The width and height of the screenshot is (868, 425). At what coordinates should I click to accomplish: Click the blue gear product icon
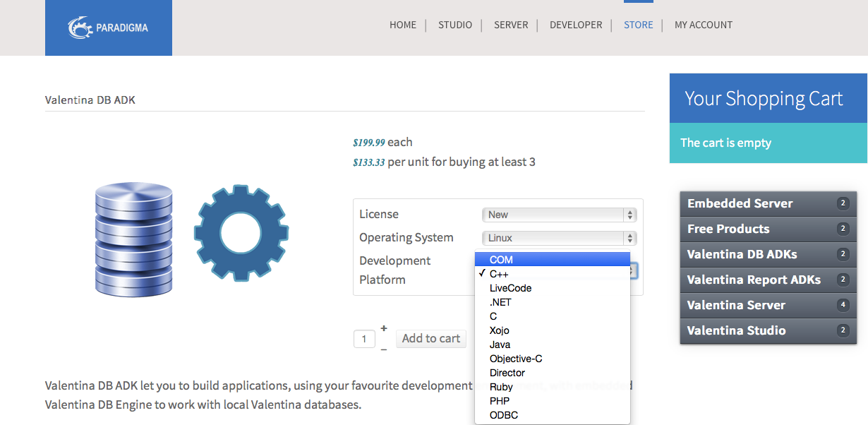pyautogui.click(x=241, y=234)
